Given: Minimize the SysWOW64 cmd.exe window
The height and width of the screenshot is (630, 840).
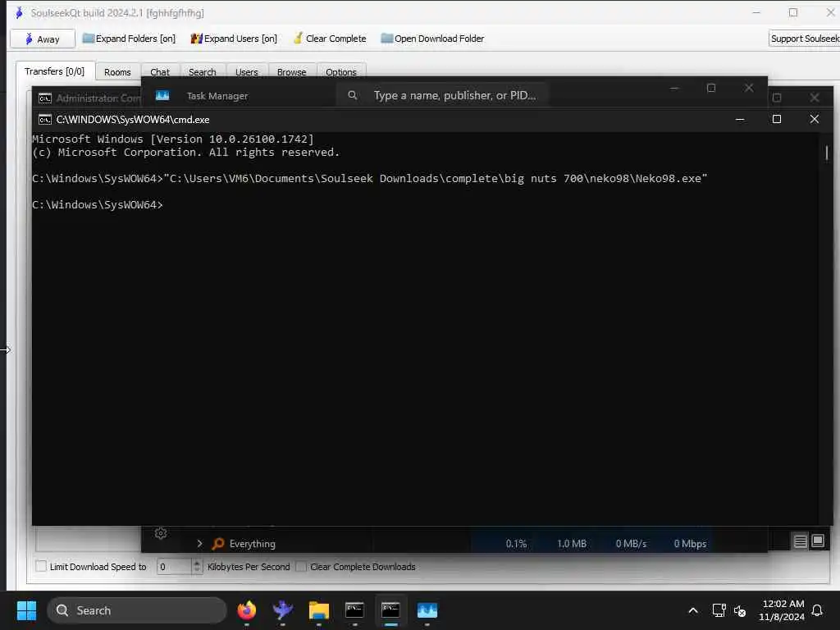Looking at the screenshot, I should (x=740, y=120).
